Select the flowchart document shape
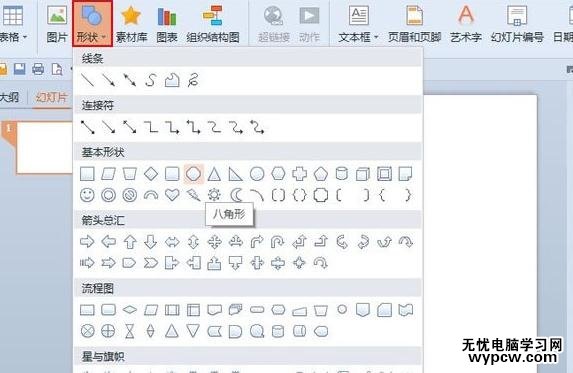The width and height of the screenshot is (573, 373). (x=215, y=310)
